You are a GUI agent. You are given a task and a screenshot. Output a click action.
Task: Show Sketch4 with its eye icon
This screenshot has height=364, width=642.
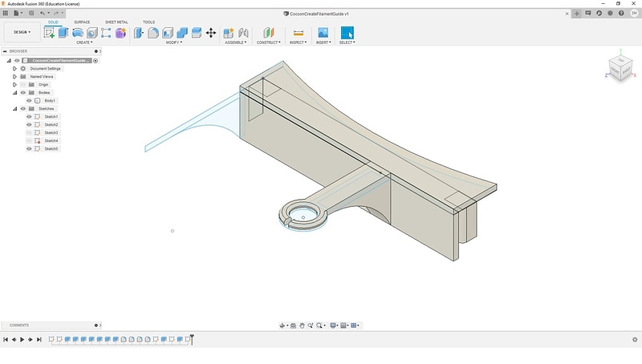[x=29, y=140]
